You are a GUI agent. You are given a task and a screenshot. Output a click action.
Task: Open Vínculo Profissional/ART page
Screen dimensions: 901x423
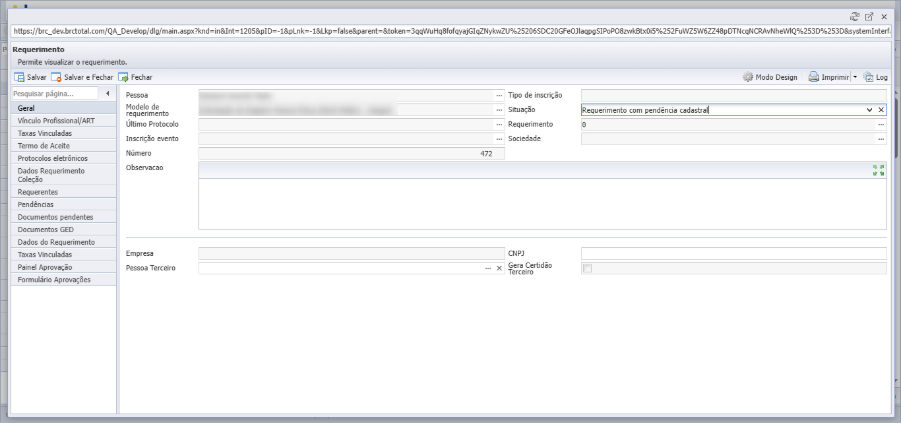(x=63, y=121)
